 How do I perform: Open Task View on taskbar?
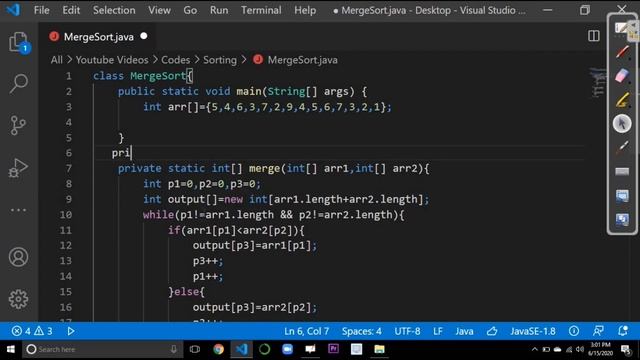pyautogui.click(x=195, y=349)
